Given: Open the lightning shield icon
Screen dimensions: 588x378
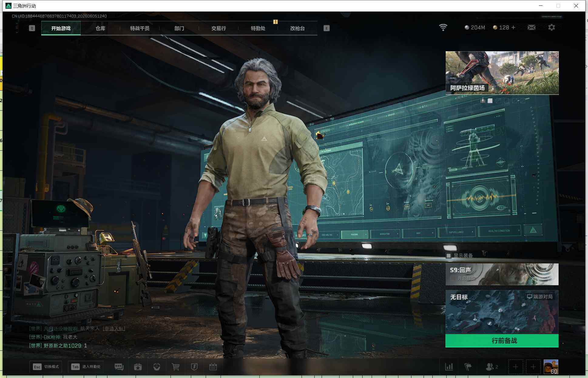Looking at the screenshot, I should [194, 367].
